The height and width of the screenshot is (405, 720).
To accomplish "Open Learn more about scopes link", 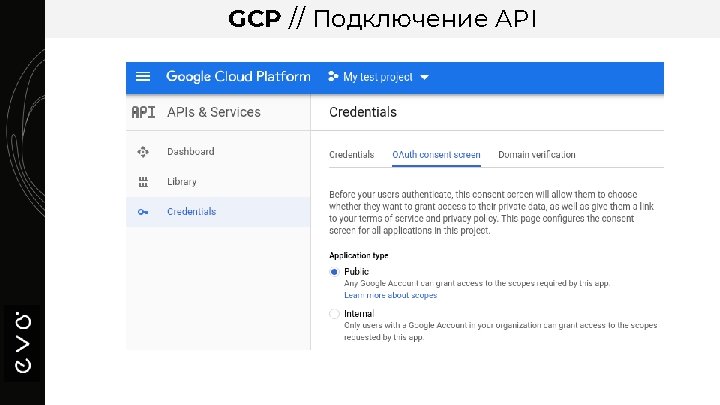I will point(390,295).
